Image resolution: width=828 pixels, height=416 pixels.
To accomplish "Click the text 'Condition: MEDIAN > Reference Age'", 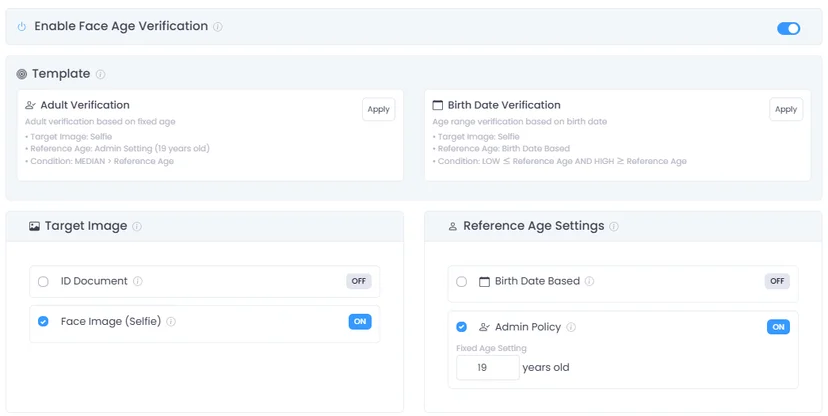I will click(102, 161).
